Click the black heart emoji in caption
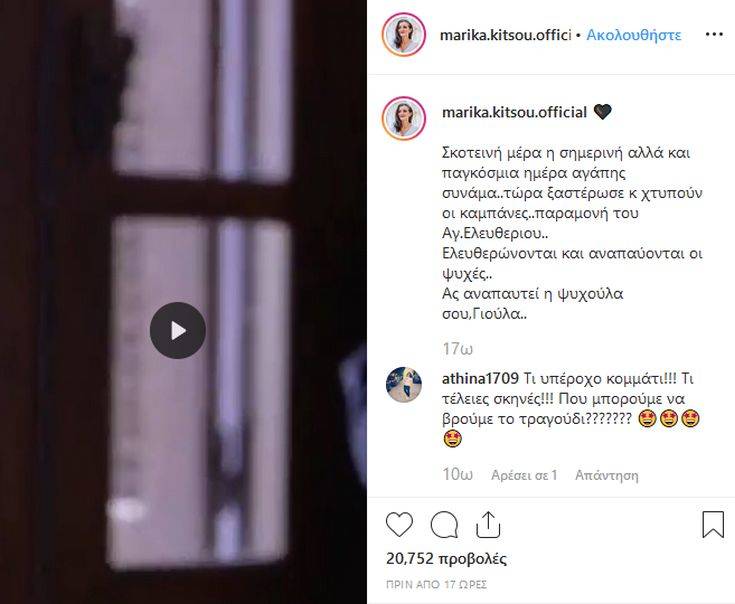The width and height of the screenshot is (735, 604). pyautogui.click(x=602, y=112)
